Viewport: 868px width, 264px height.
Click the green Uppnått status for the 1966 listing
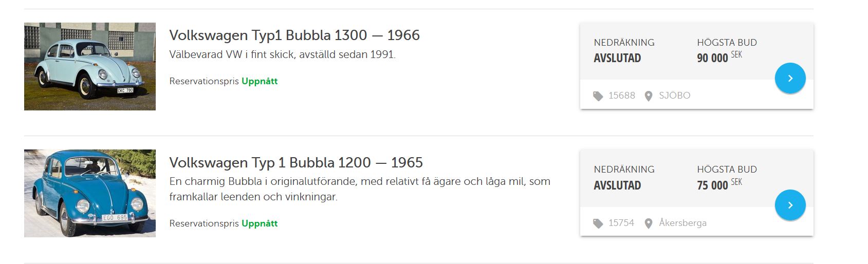[x=260, y=81]
